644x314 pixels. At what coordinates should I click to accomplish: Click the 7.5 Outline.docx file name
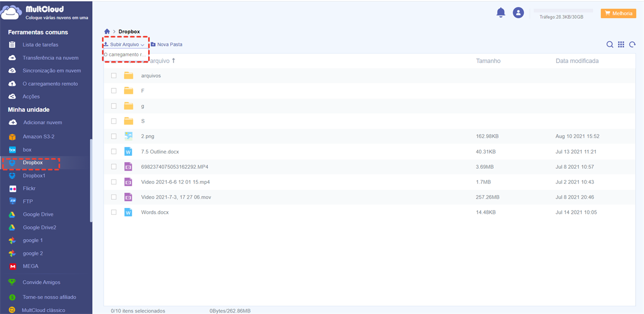(160, 152)
